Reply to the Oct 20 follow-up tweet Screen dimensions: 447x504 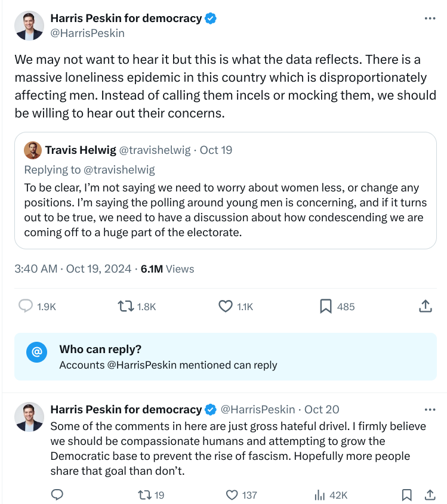click(x=57, y=494)
